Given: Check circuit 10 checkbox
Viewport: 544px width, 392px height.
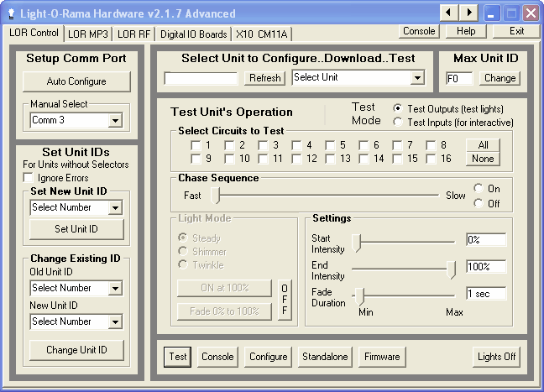Looking at the screenshot, I should click(x=229, y=159).
